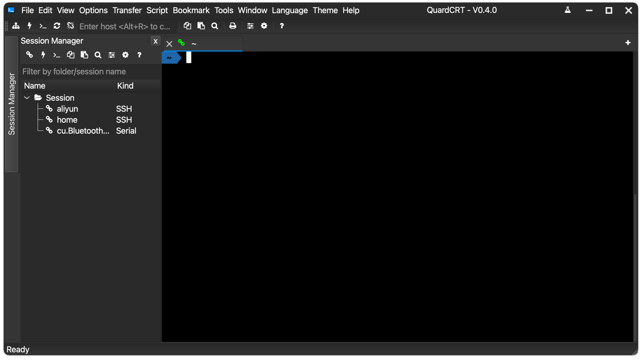Close the ~ terminal tab
Image resolution: width=644 pixels, height=360 pixels.
(x=169, y=44)
